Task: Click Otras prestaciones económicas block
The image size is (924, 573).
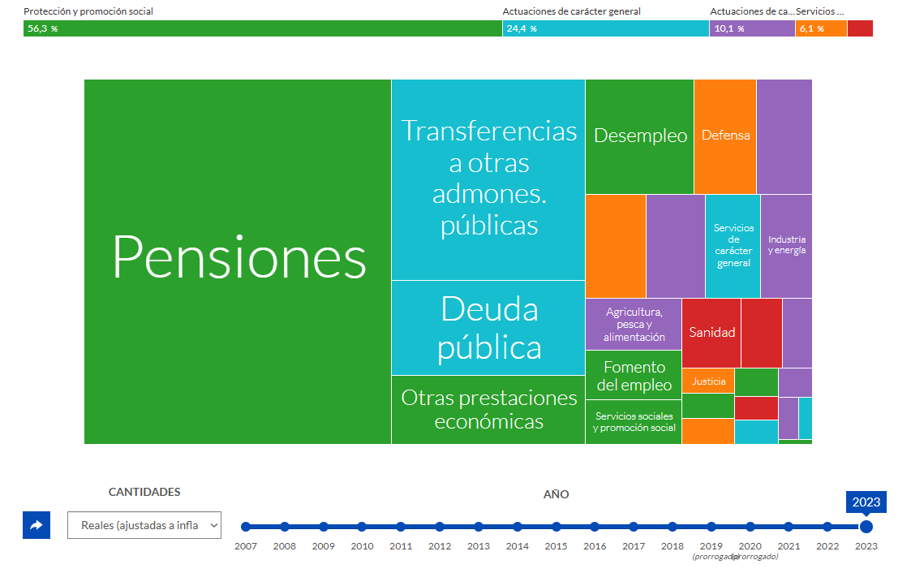Action: (488, 410)
